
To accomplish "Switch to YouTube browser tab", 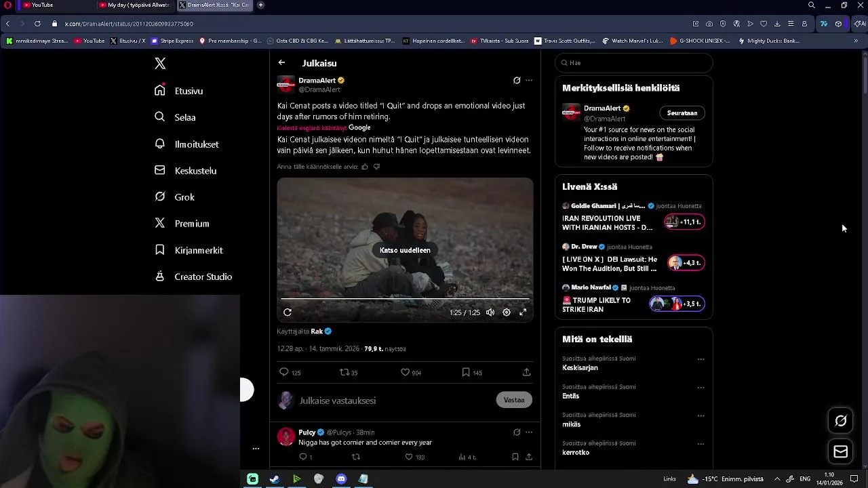I will click(x=56, y=5).
